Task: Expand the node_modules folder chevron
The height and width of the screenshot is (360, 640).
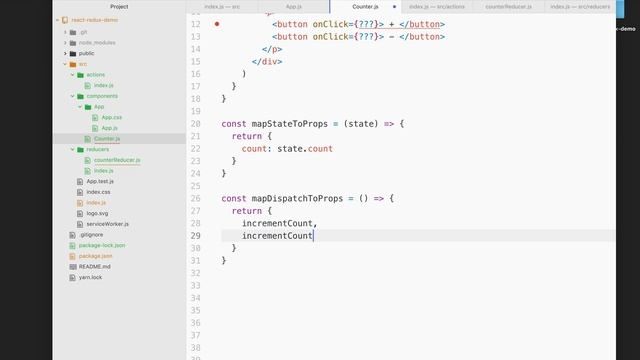Action: (65, 43)
